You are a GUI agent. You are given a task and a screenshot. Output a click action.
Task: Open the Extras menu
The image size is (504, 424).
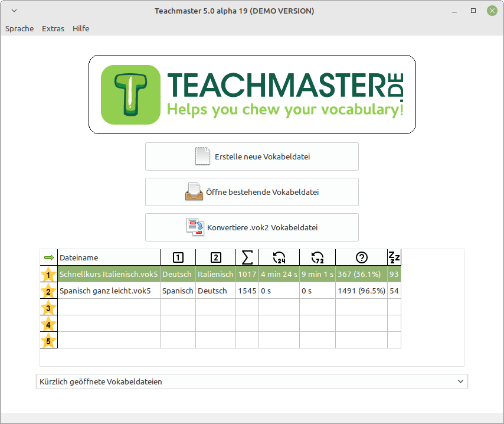tap(53, 28)
